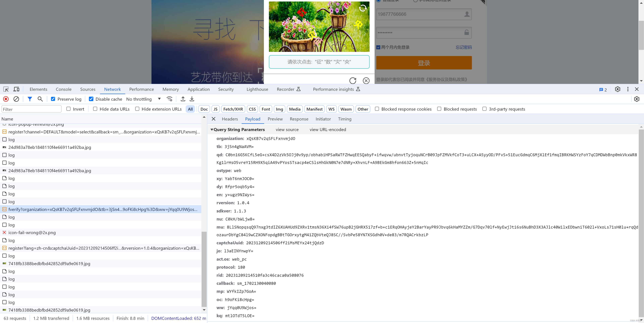Screen dimensions: 644x323
Task: Open the No throttling dropdown
Action: (143, 99)
